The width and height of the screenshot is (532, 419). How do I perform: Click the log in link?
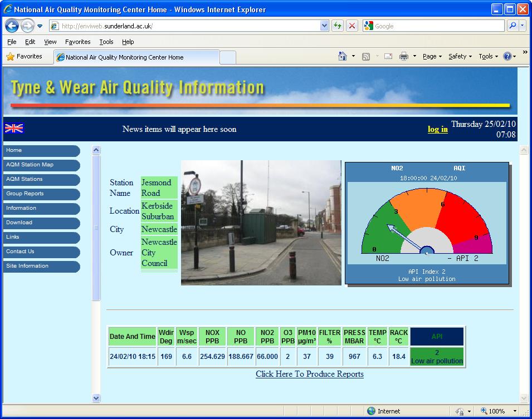click(437, 129)
